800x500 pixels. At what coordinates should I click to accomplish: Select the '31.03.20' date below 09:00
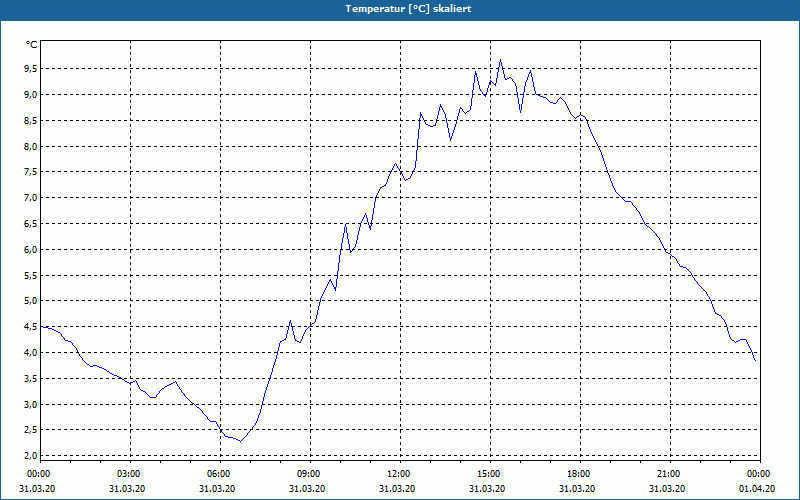(x=307, y=489)
